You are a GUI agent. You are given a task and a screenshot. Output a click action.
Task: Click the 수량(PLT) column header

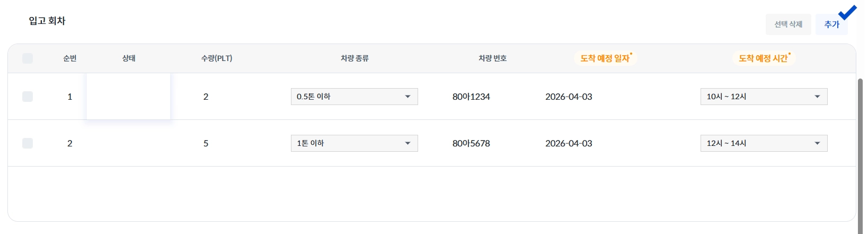(x=217, y=58)
